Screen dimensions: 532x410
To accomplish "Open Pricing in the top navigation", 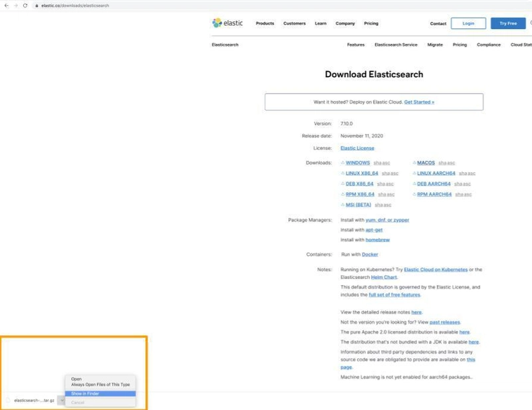I will (x=371, y=23).
